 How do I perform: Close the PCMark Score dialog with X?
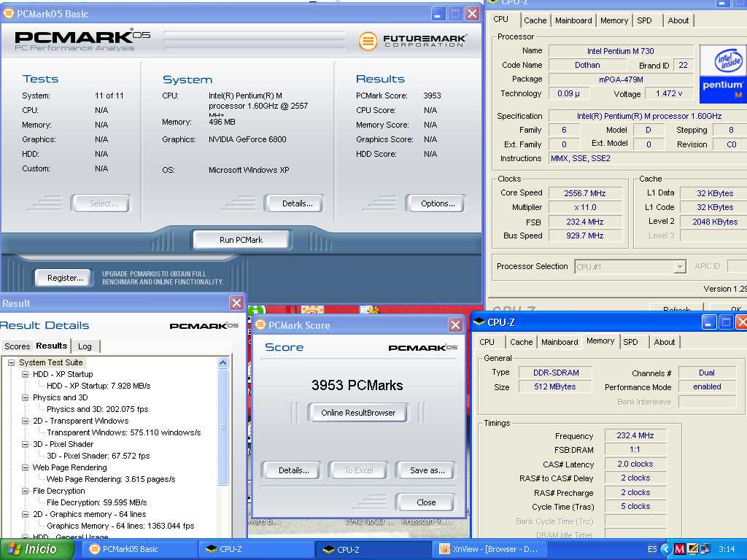(455, 324)
